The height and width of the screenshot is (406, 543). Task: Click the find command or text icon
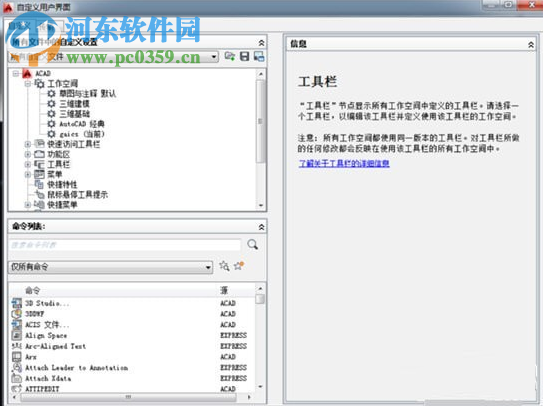click(x=224, y=266)
